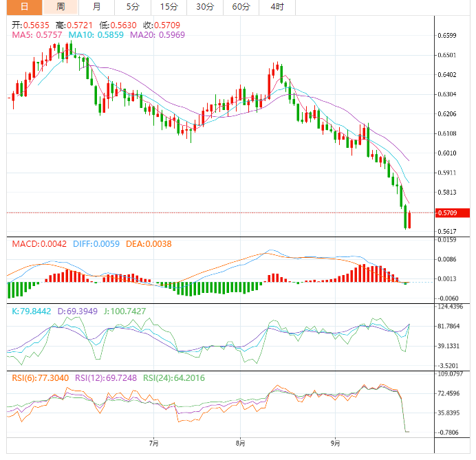476x460 pixels.
Task: Select the 15分 timeframe tab
Action: pos(167,7)
